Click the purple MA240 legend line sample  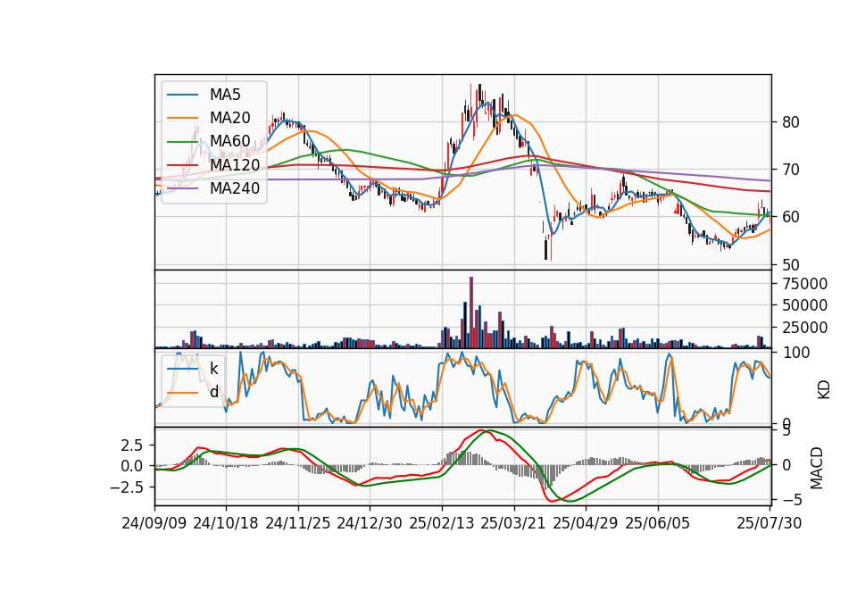coord(182,188)
